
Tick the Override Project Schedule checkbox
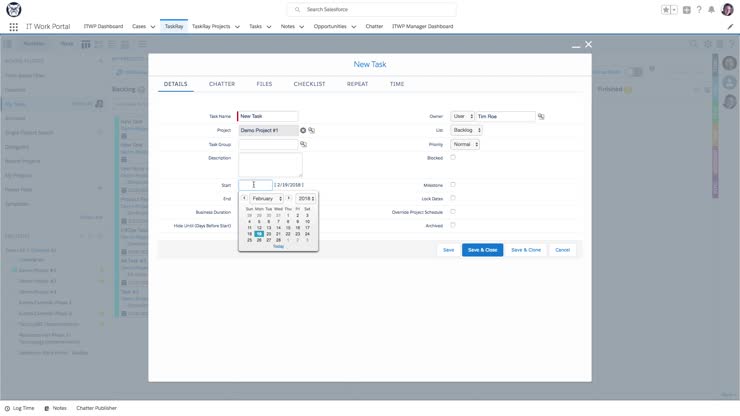(453, 212)
